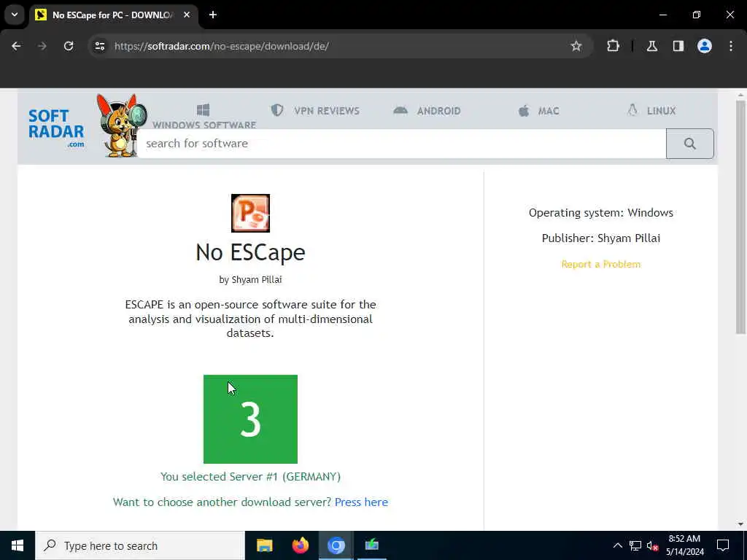Click the Linux penguin nav icon
Screen dimensions: 747x560
coord(632,111)
